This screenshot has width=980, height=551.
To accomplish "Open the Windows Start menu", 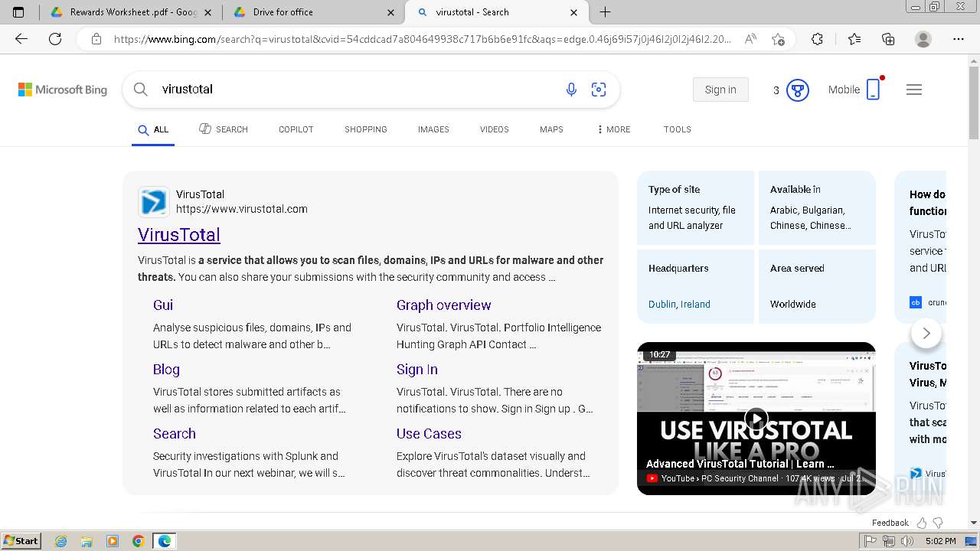I will tap(21, 541).
